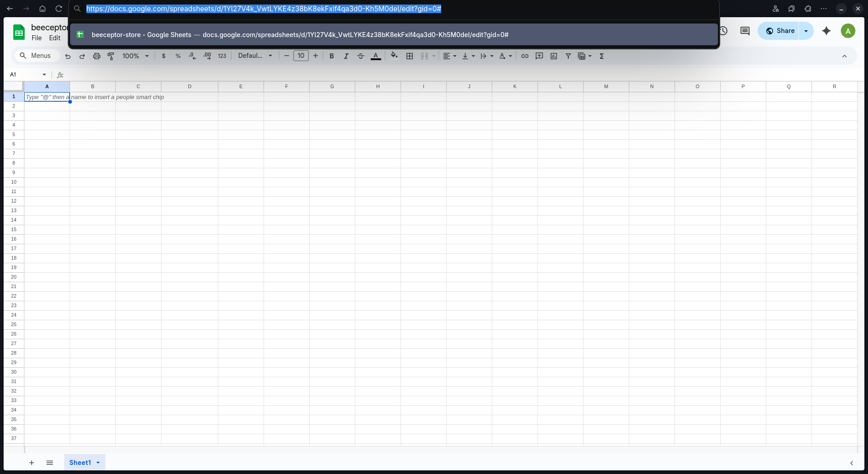The image size is (868, 474).
Task: Insert a chart from the toolbar
Action: coord(553,56)
